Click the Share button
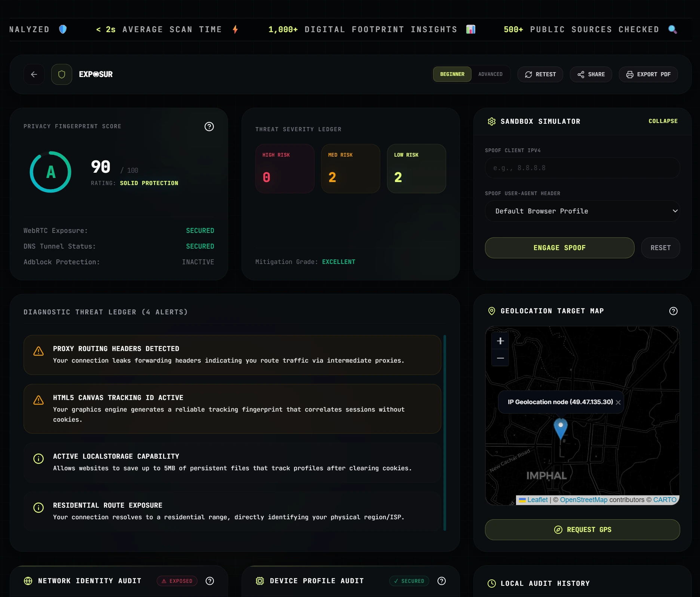This screenshot has height=597, width=700. pyautogui.click(x=591, y=74)
